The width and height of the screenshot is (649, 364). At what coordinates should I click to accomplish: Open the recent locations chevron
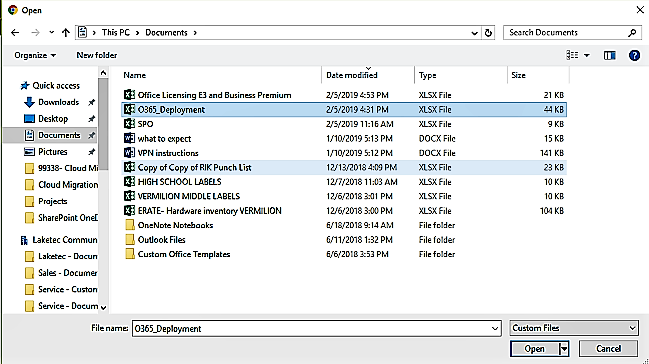click(51, 32)
